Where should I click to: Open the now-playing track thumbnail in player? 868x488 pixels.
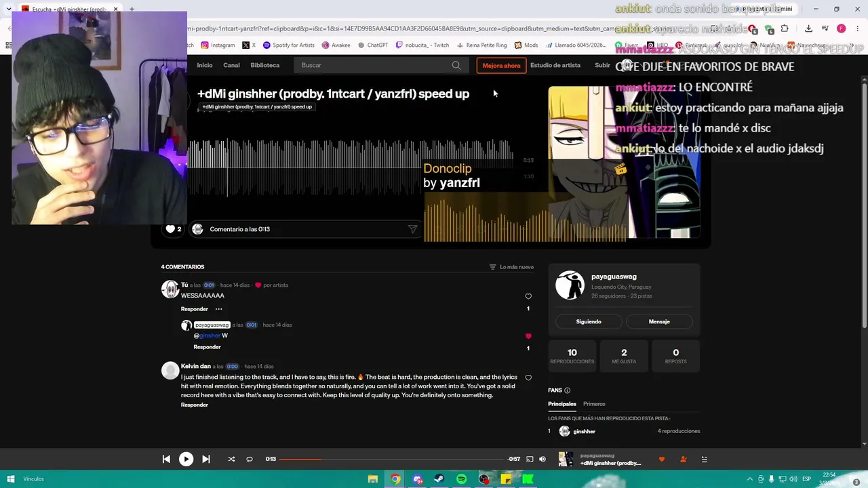click(566, 459)
